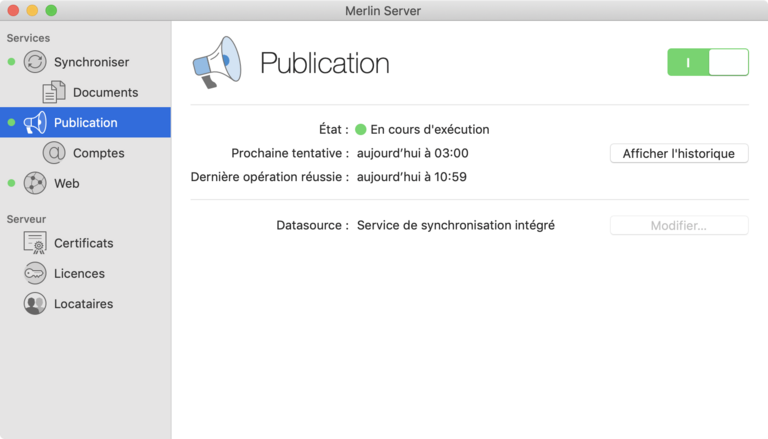Zoom the window with green button
This screenshot has height=439, width=768.
(51, 10)
